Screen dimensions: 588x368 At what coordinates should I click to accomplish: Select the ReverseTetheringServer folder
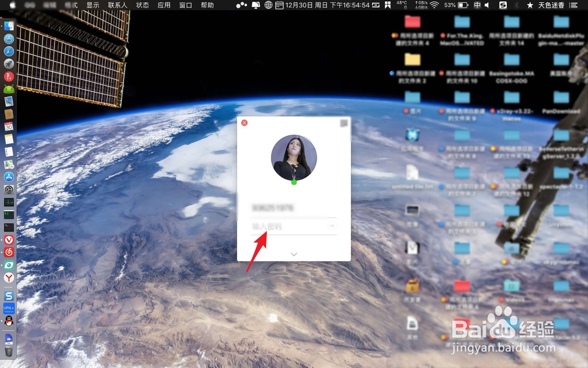pyautogui.click(x=561, y=135)
